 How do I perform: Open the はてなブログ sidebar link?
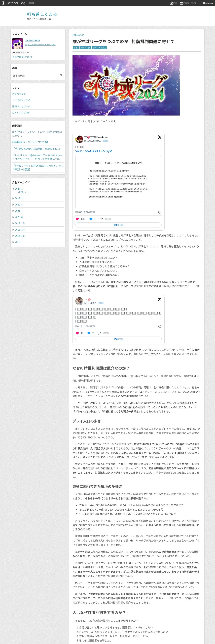19,94
